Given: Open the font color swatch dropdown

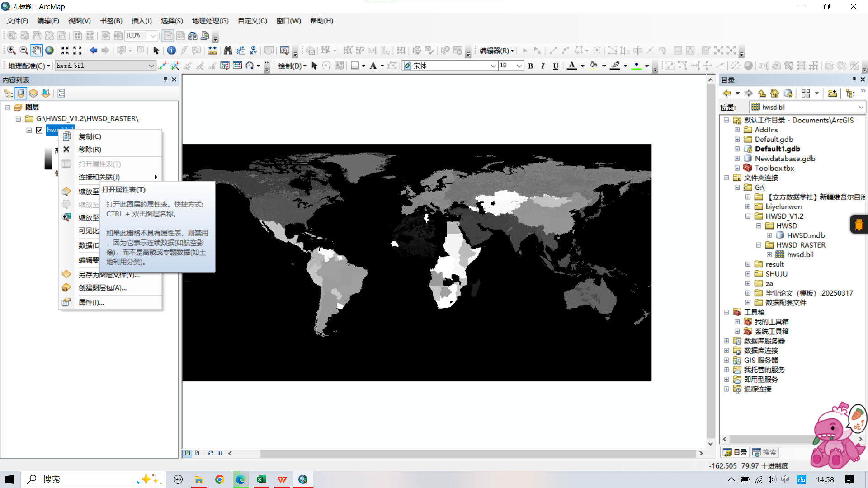Looking at the screenshot, I should click(582, 66).
